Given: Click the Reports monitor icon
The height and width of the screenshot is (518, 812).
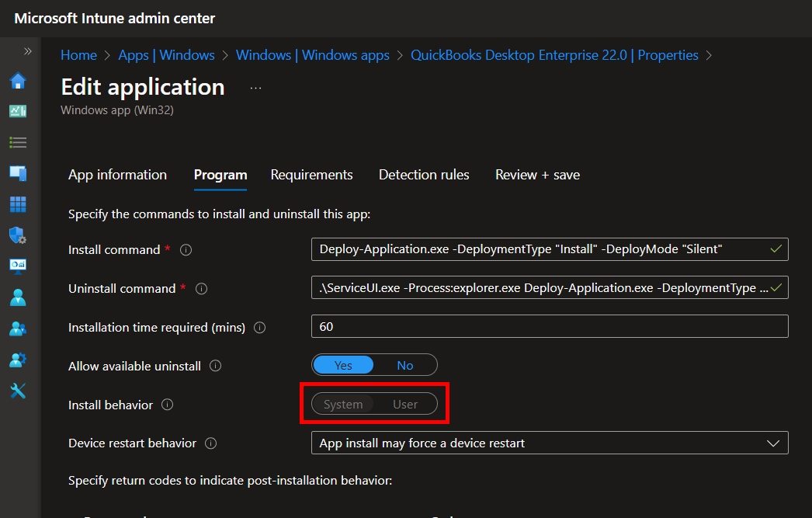Looking at the screenshot, I should click(18, 266).
